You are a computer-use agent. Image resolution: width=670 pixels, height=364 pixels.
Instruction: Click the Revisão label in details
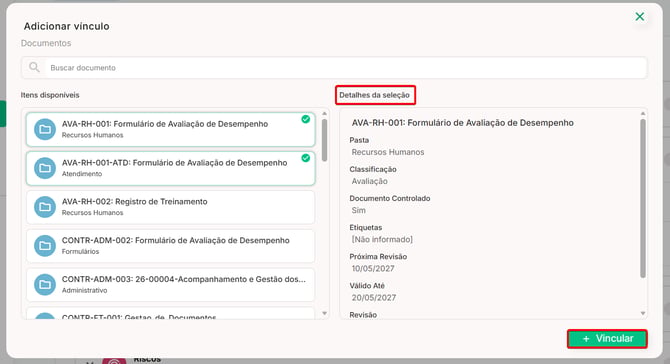coord(363,315)
